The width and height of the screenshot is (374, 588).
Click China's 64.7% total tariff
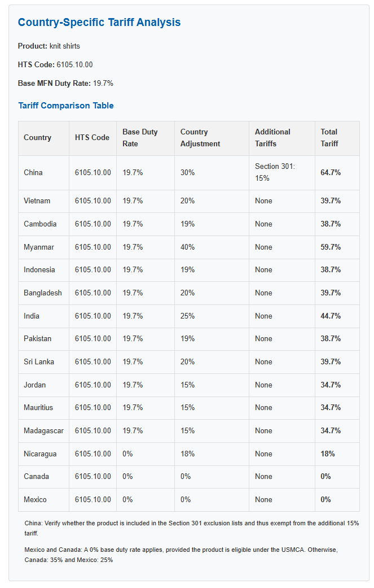pyautogui.click(x=331, y=172)
